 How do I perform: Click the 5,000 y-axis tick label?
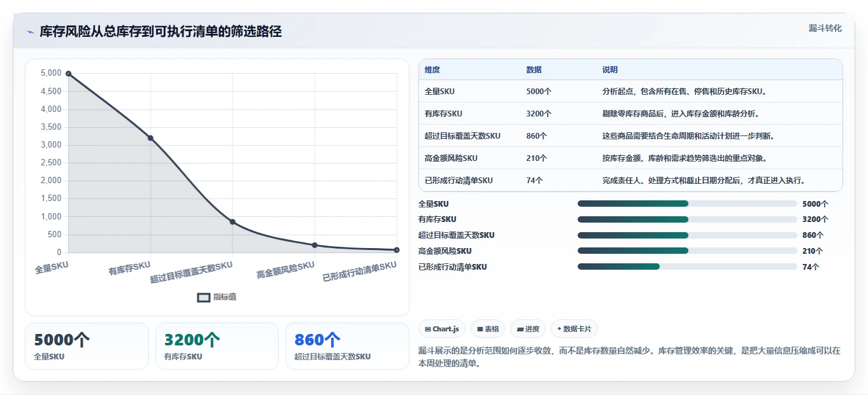[x=51, y=74]
